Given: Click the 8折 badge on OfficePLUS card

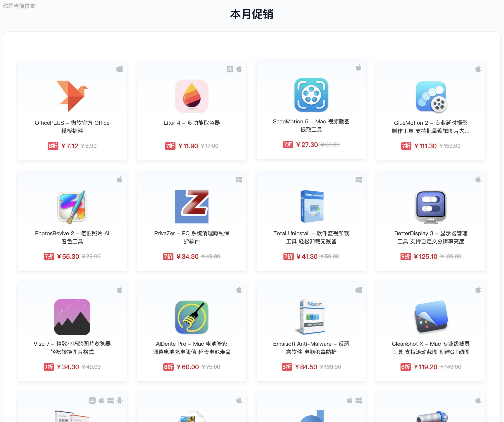Looking at the screenshot, I should click(x=53, y=146).
